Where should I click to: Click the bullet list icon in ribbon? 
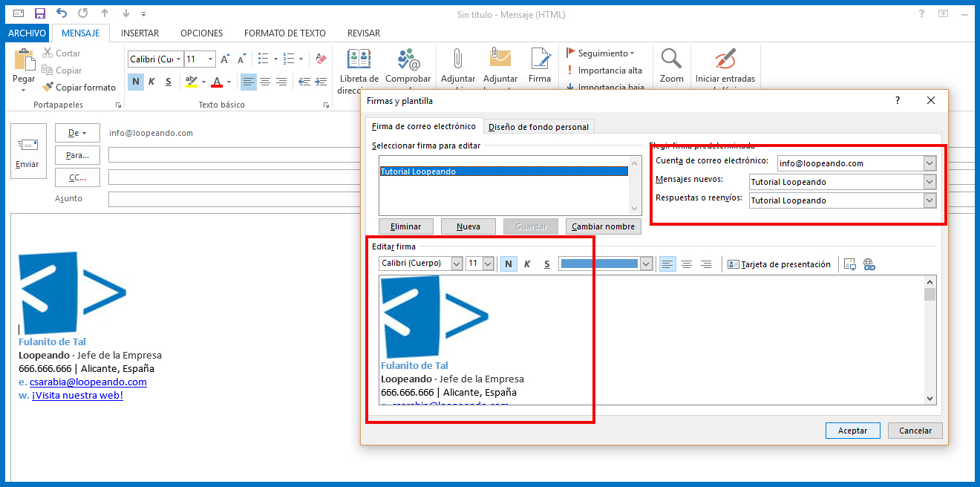pos(263,59)
